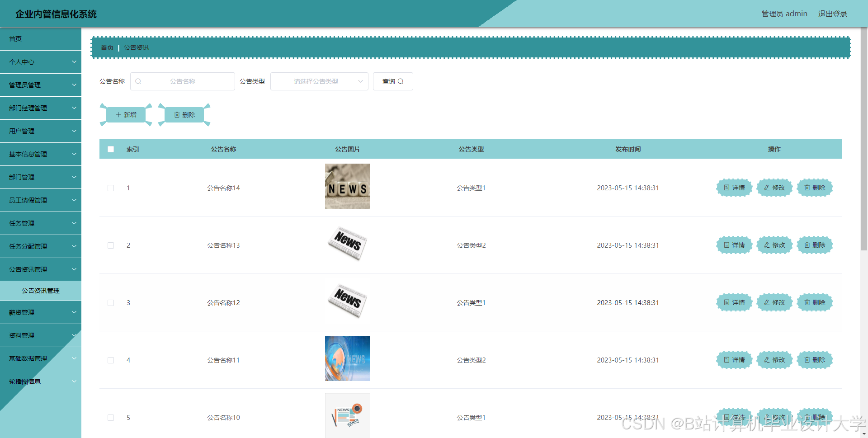Viewport: 868px width, 438px height.
Task: Click 删除 delete for 公告名称11
Action: tap(815, 360)
